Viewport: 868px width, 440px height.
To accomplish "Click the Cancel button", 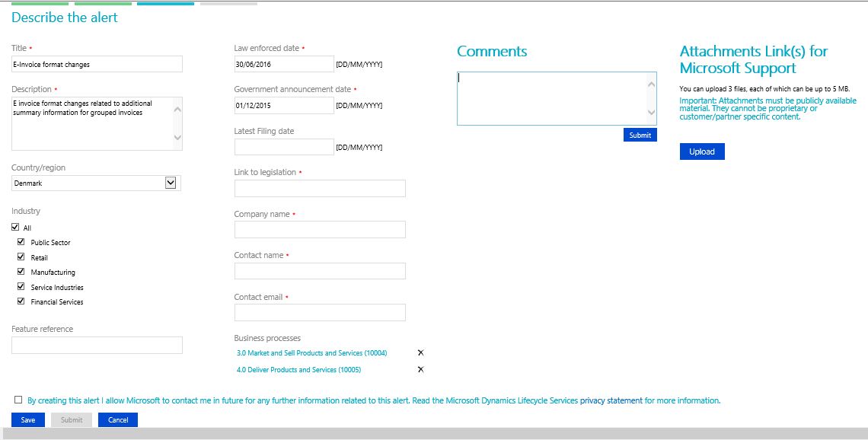I will point(117,419).
